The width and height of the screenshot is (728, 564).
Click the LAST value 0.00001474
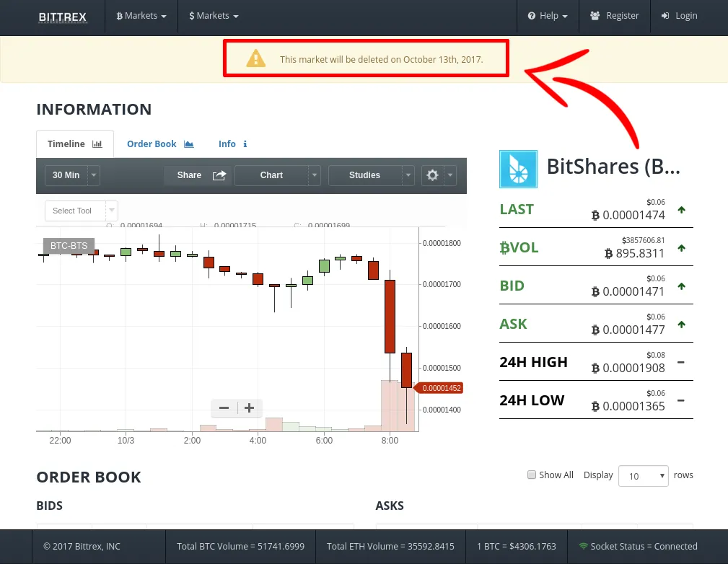628,215
